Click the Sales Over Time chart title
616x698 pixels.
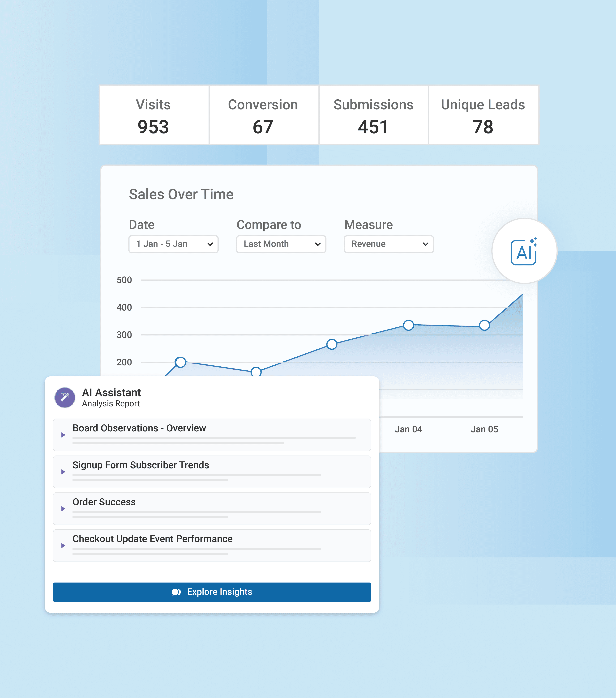click(x=181, y=194)
